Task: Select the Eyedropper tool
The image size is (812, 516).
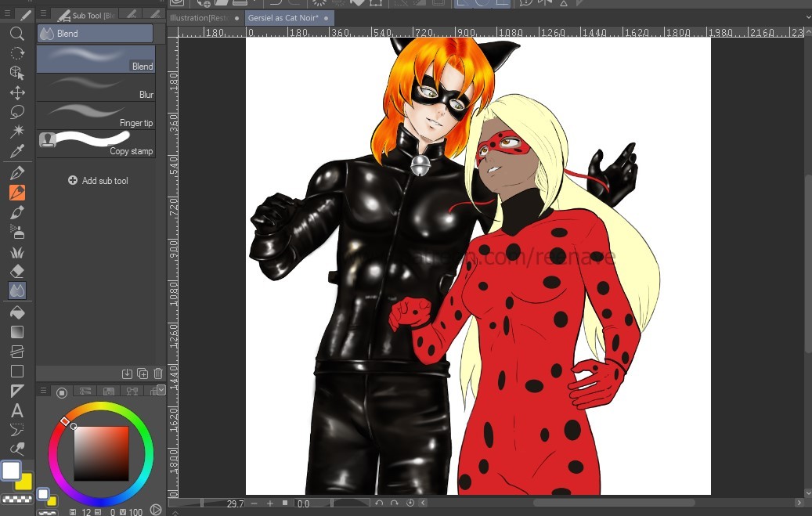Action: click(x=17, y=151)
